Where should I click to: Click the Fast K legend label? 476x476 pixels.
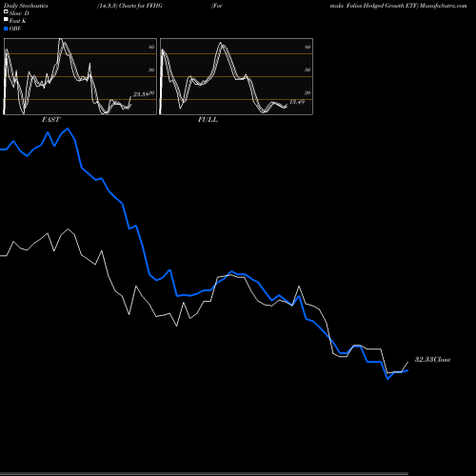(x=18, y=21)
